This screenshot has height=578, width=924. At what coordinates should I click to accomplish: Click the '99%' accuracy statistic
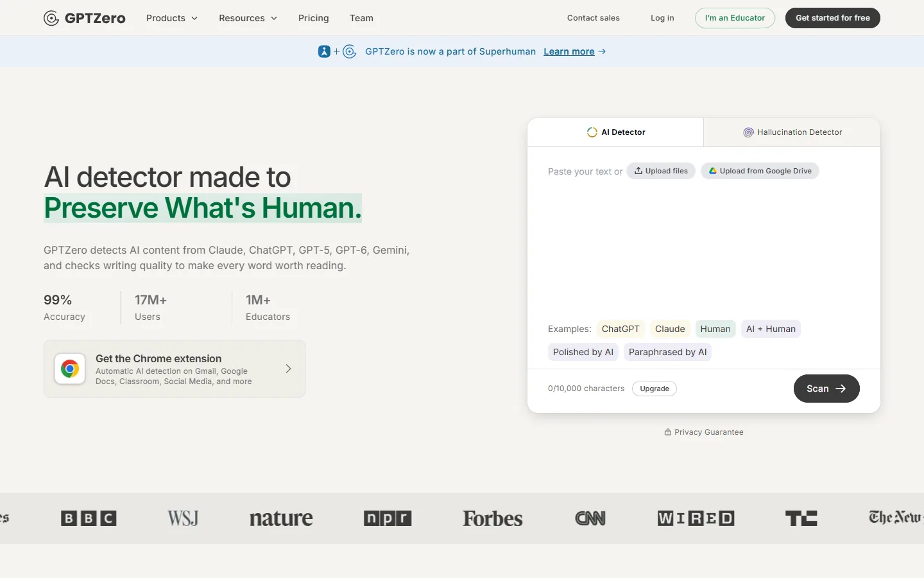pos(58,300)
